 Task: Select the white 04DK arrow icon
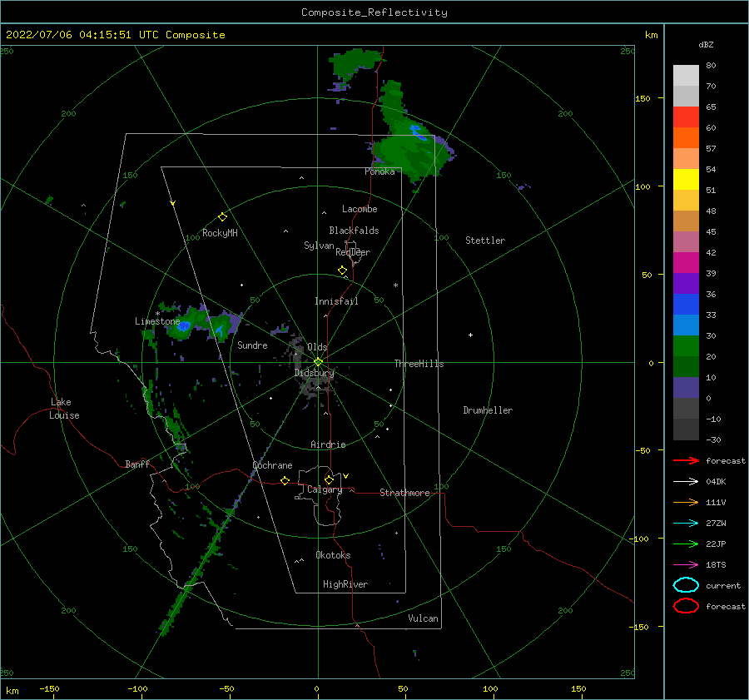click(x=686, y=481)
